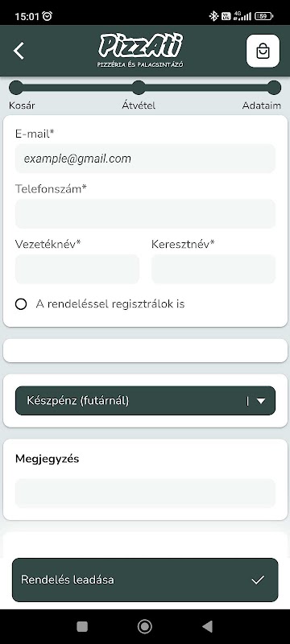Select the Adataim step dot
290x644 pixels.
click(274, 88)
